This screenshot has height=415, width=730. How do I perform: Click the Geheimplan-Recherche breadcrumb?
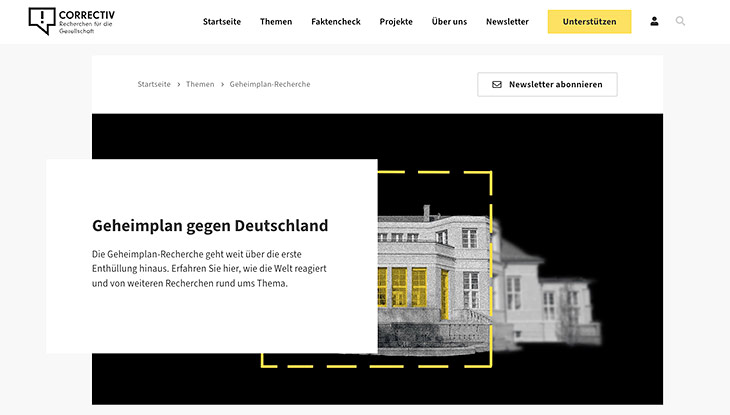pyautogui.click(x=270, y=84)
